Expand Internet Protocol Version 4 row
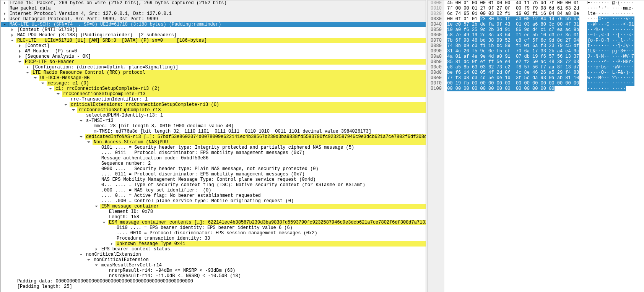644x292 pixels. point(5,14)
